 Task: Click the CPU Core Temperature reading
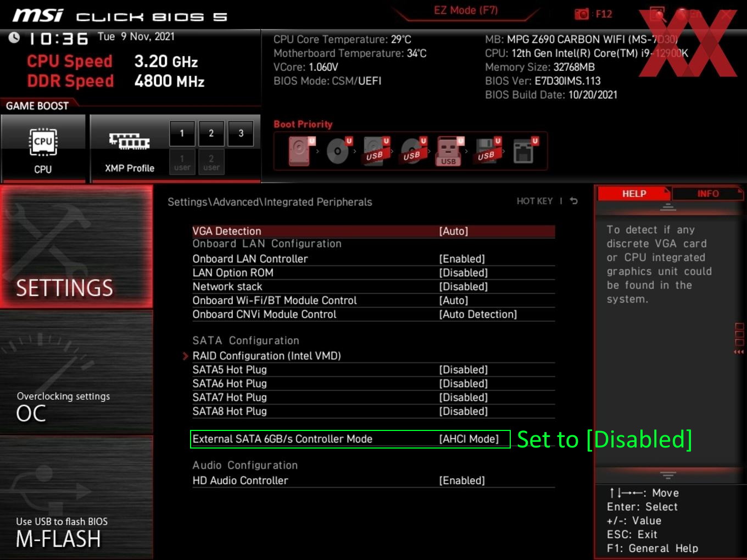342,40
